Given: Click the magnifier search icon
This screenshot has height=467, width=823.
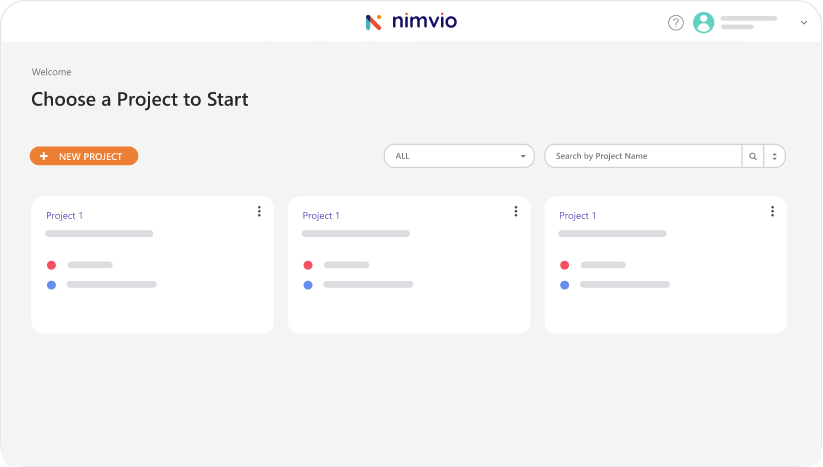Looking at the screenshot, I should [753, 156].
